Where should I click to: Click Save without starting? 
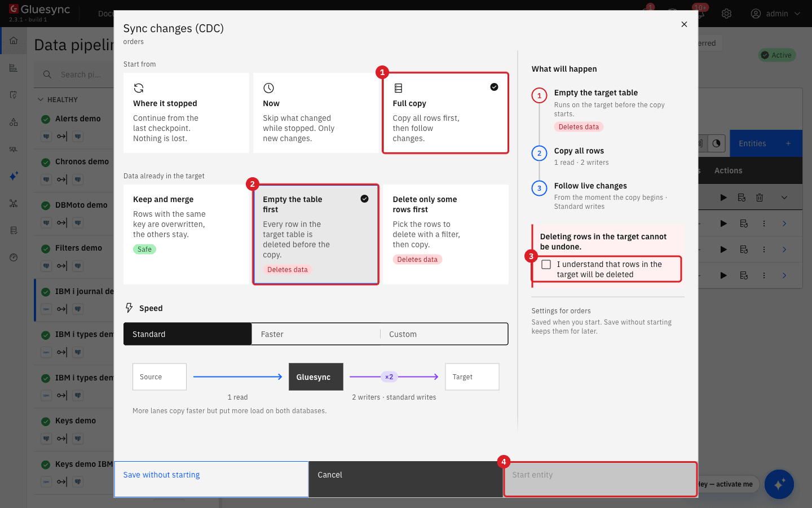pos(211,479)
